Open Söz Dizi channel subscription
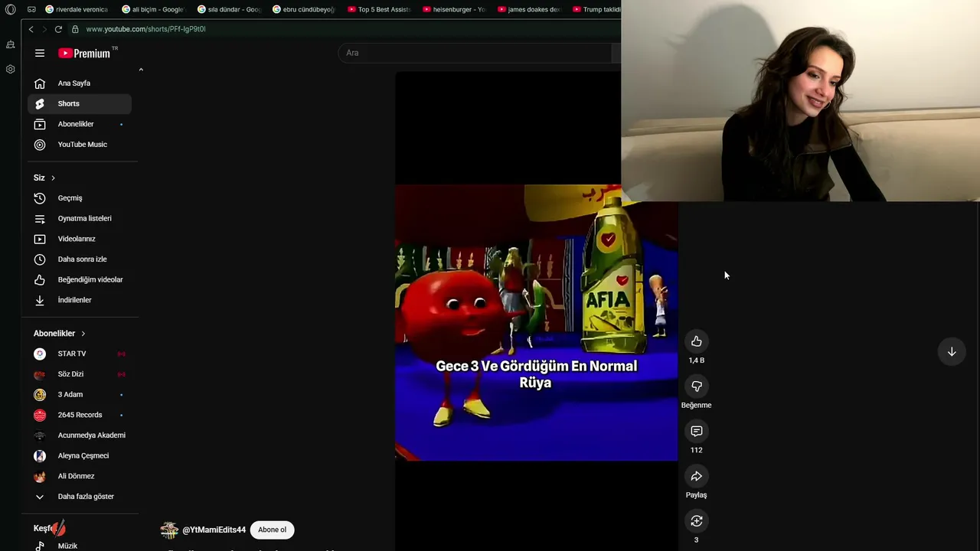 point(80,374)
